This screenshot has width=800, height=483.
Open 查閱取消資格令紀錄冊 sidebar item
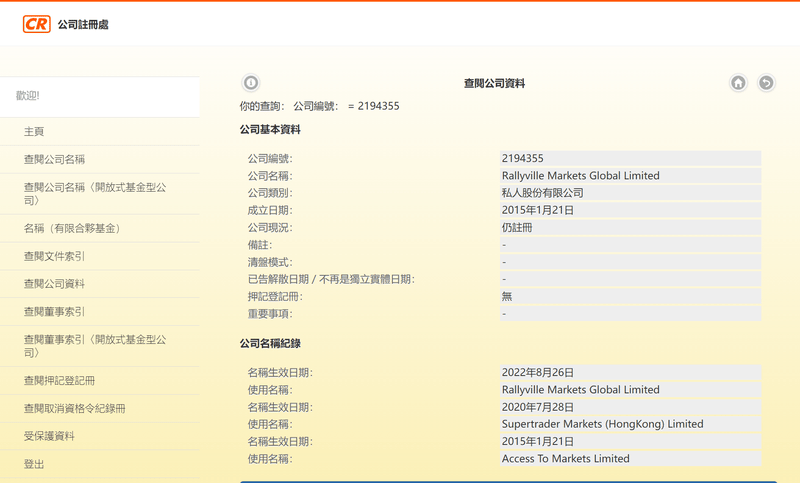[74, 408]
